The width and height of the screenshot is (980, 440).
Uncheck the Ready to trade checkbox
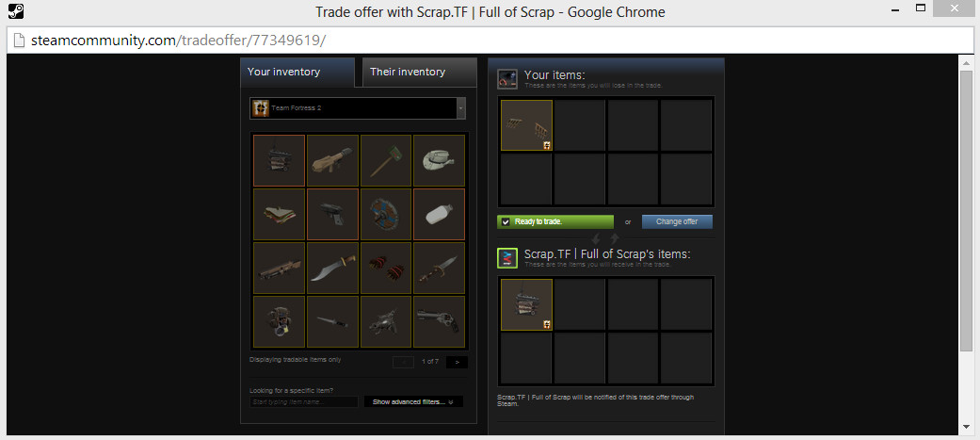506,221
